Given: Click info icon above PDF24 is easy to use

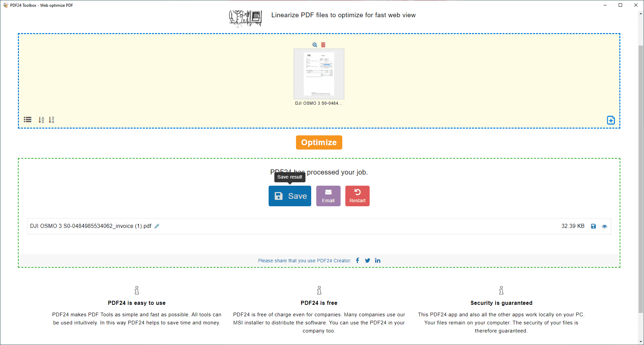Looking at the screenshot, I should [137, 290].
